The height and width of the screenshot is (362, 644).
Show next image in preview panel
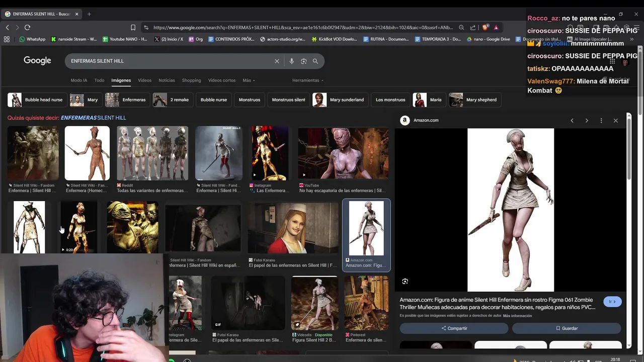pos(587,121)
